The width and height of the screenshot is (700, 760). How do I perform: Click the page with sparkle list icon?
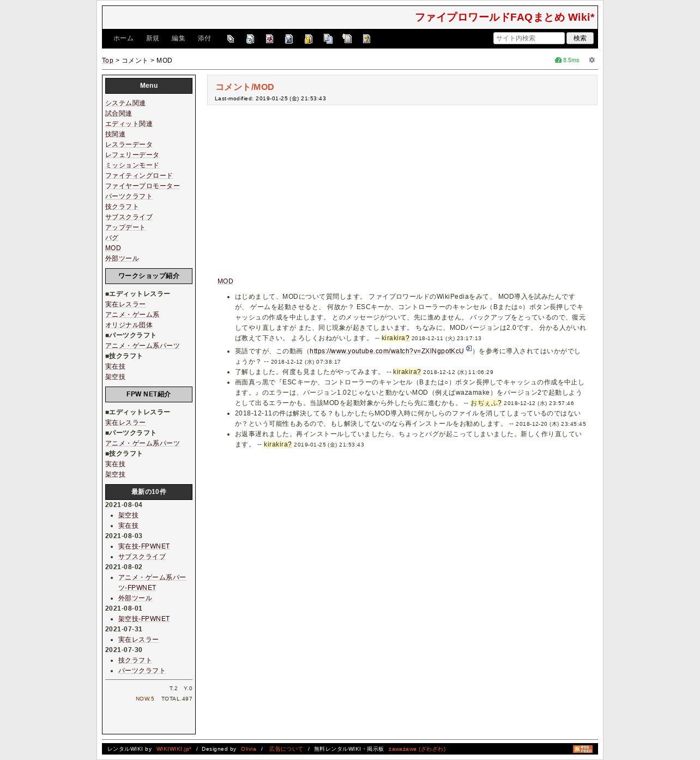click(x=347, y=39)
